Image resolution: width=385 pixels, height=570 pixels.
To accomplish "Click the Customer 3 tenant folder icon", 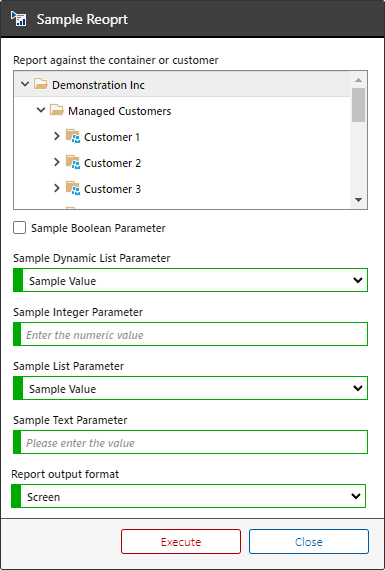I will click(x=73, y=189).
